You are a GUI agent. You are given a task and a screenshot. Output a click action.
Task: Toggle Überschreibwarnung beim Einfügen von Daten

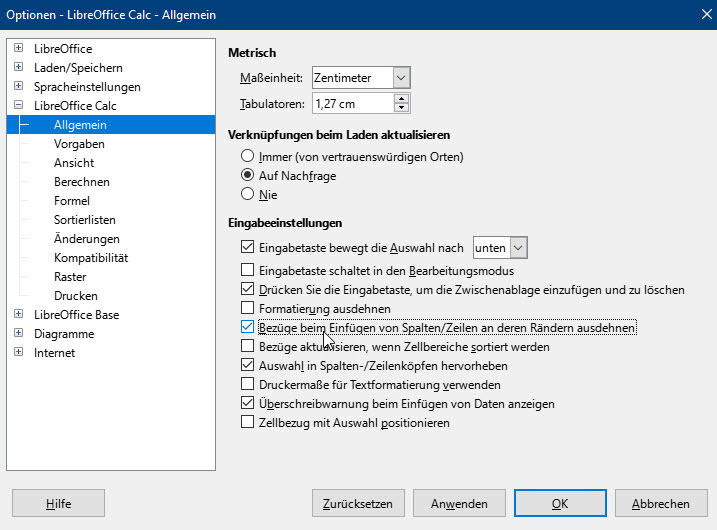[x=247, y=403]
